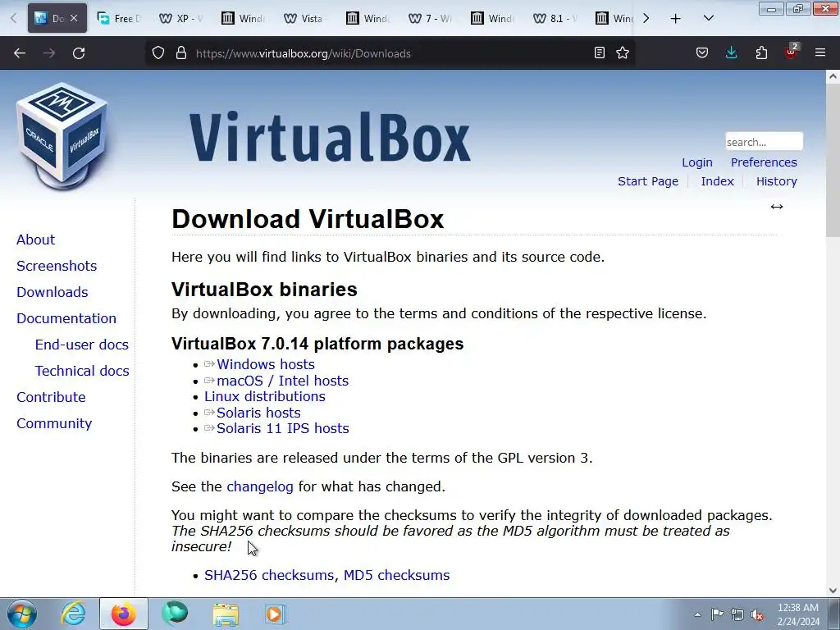Open the Login link
This screenshot has width=840, height=630.
pos(697,162)
